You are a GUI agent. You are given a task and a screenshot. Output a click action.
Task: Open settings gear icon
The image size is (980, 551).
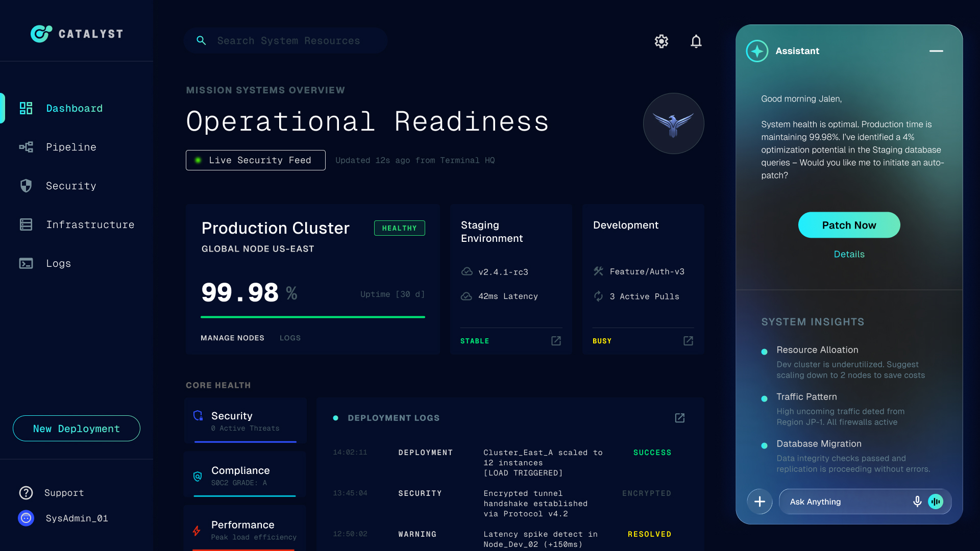coord(661,41)
